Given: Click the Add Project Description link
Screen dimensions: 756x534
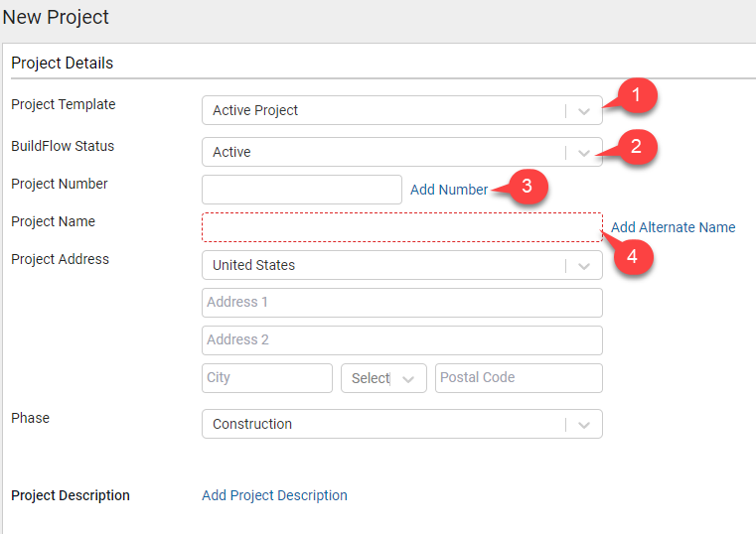Looking at the screenshot, I should 274,495.
